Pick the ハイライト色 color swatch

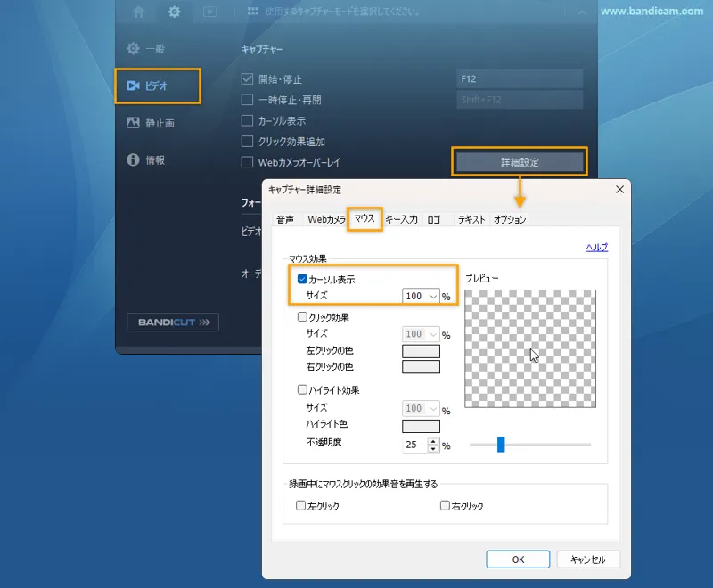coord(421,426)
